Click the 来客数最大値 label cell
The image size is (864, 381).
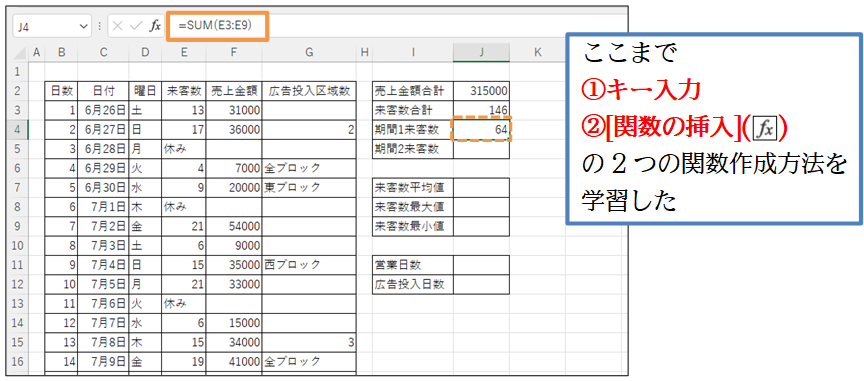point(413,207)
